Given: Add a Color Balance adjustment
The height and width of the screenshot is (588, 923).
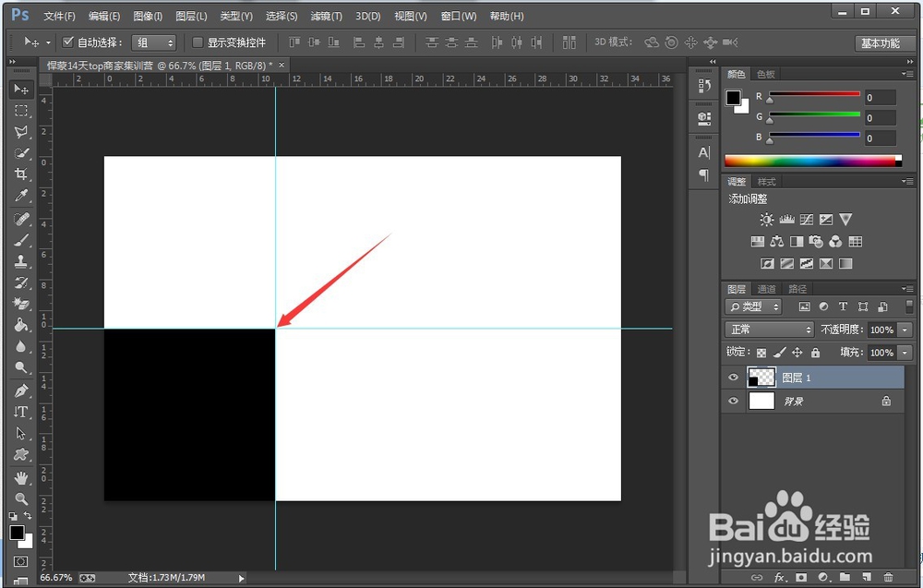Looking at the screenshot, I should 776,241.
